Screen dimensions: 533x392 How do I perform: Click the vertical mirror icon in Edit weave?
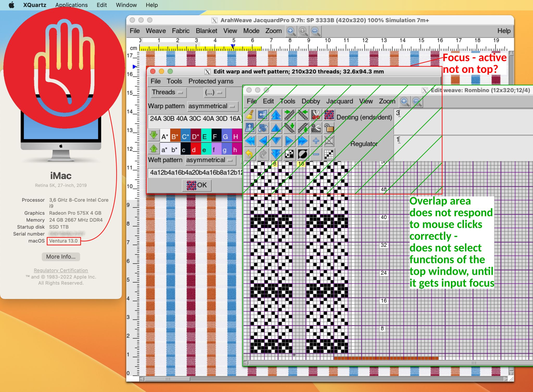[250, 128]
